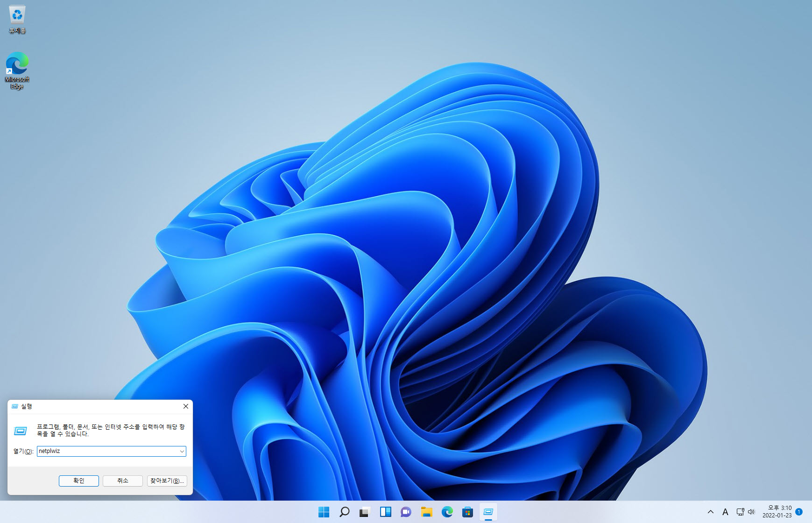Click the 실행 title bar icon

[15, 406]
